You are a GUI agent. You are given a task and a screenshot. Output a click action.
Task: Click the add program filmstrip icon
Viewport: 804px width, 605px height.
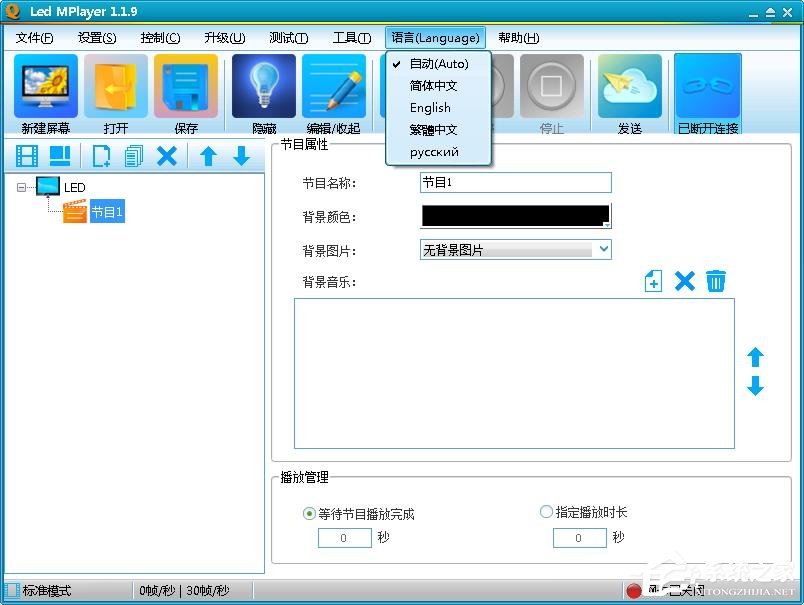click(x=27, y=156)
